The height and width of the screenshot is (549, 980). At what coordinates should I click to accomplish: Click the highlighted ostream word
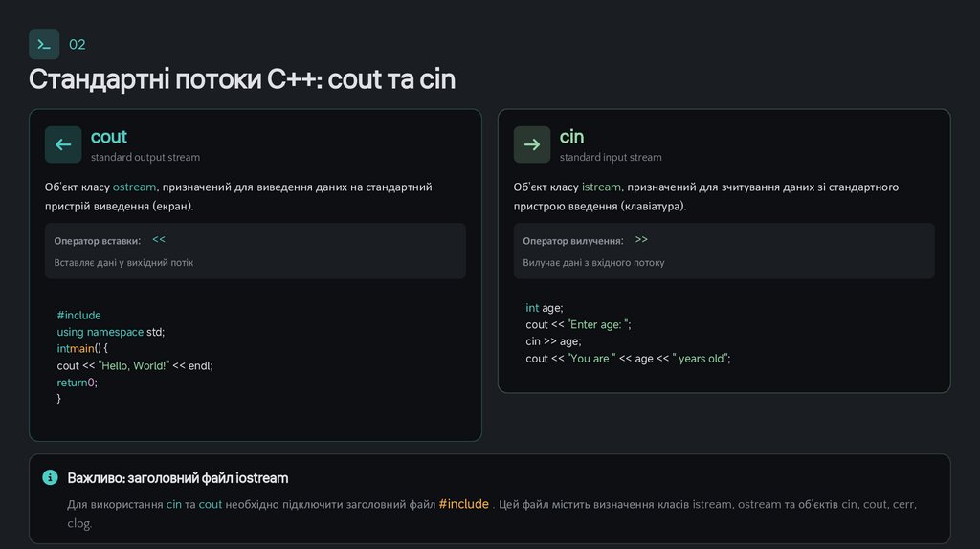coord(134,187)
